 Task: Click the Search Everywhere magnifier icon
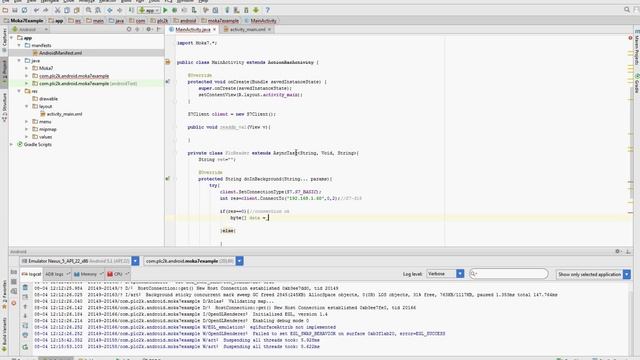[627, 10]
